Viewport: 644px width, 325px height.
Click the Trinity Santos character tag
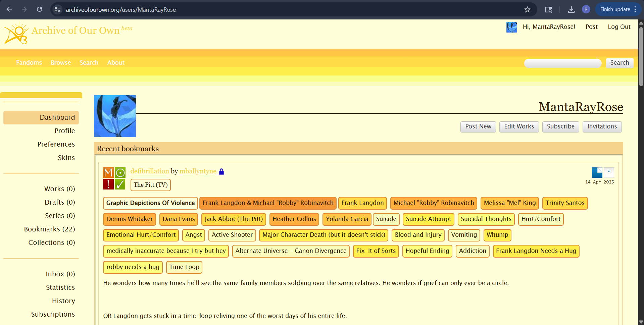pyautogui.click(x=565, y=203)
